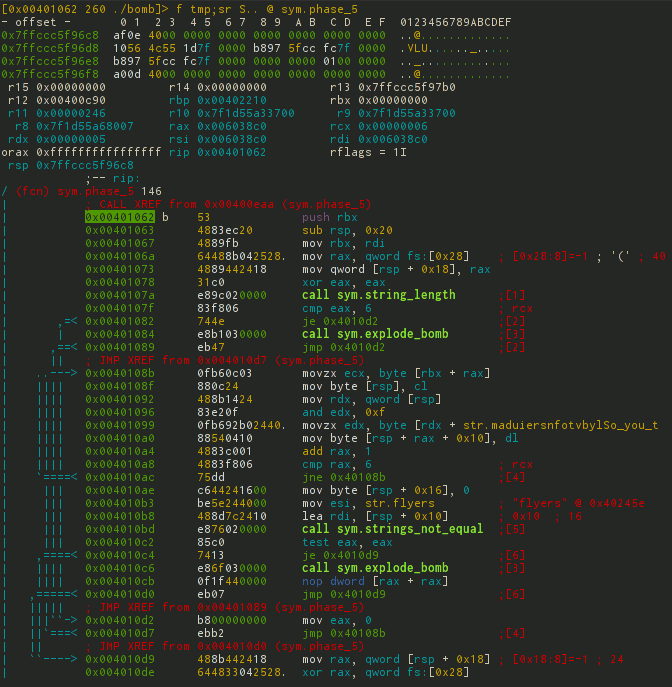Click hexdump row address 0x7ffccc5f96c8

point(50,35)
